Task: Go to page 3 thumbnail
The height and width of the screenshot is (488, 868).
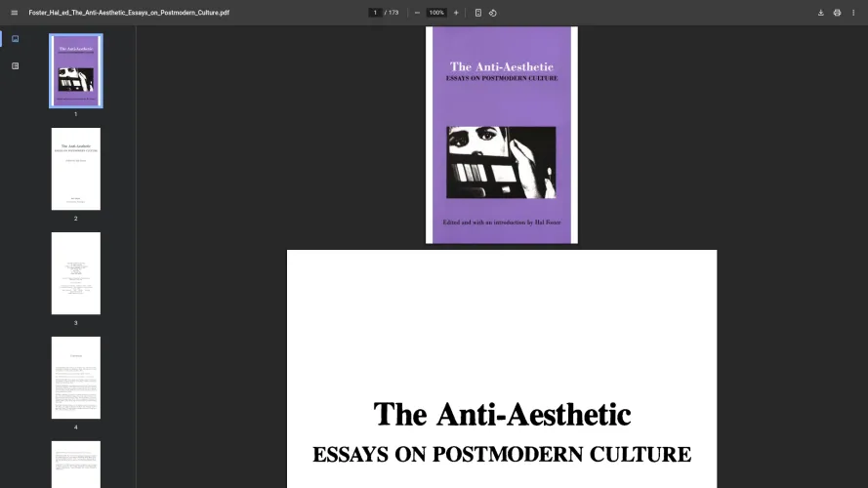Action: coord(76,273)
